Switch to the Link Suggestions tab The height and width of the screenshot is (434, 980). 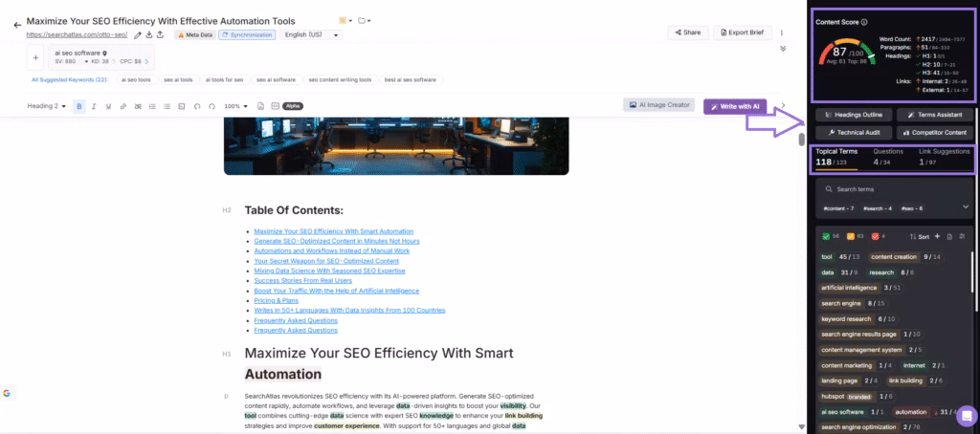pos(944,157)
